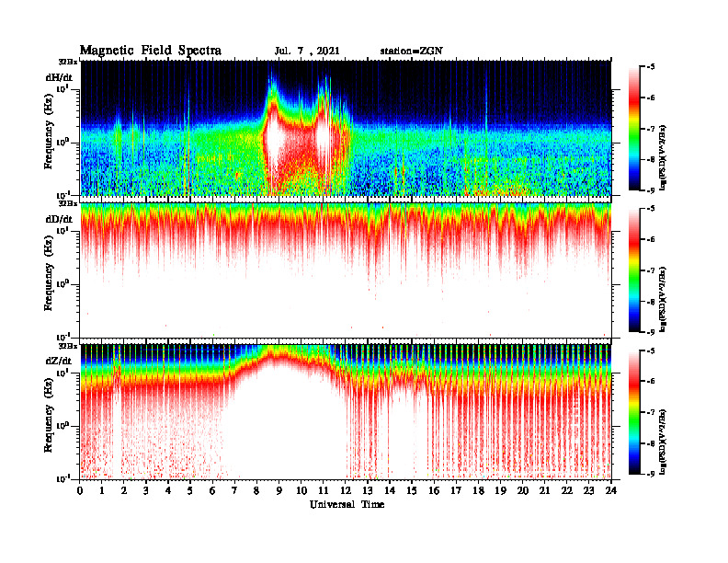The width and height of the screenshot is (728, 563).
Task: Click the color scale bar beside the dZ/dt panel
Action: (633, 412)
